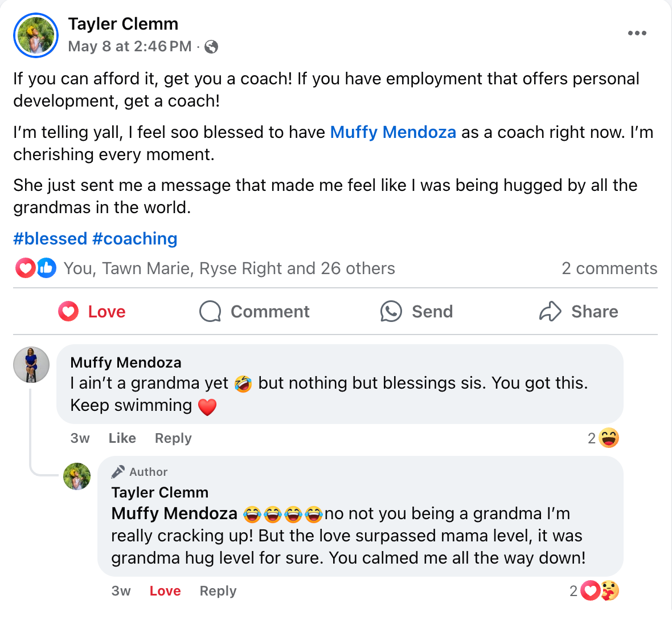672x628 pixels.
Task: Click the Send WhatsApp icon
Action: tap(391, 312)
